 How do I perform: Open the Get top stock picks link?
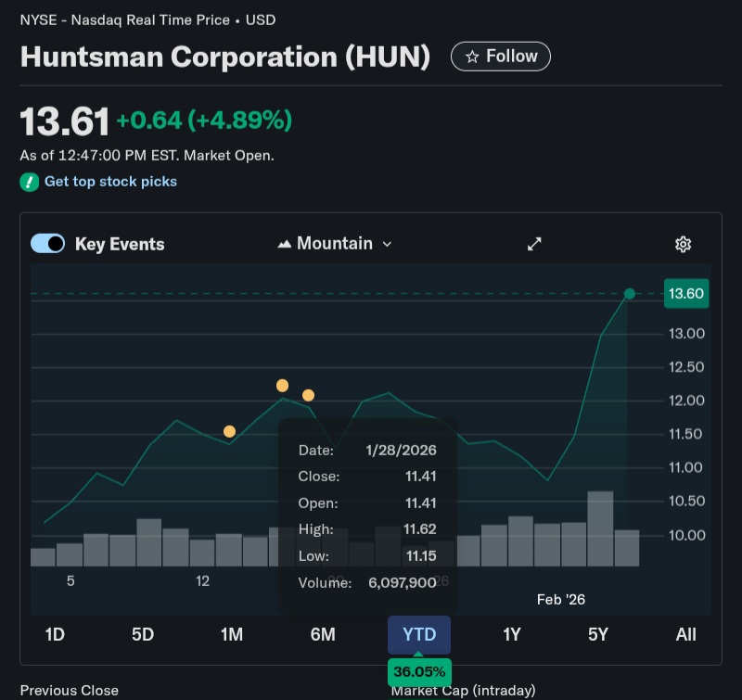(110, 182)
